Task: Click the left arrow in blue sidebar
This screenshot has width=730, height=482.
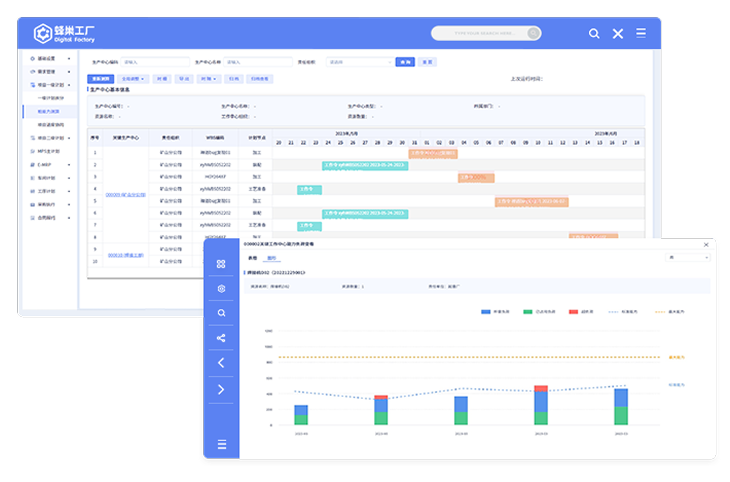Action: (221, 363)
